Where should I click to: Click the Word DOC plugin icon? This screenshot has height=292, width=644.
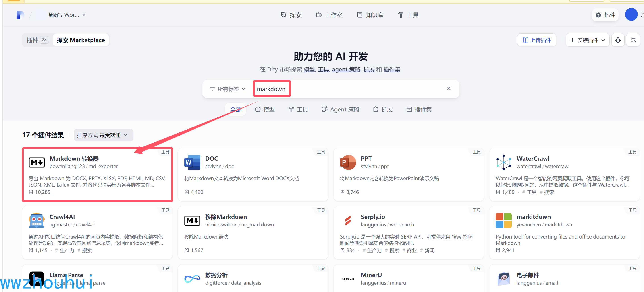(x=192, y=163)
